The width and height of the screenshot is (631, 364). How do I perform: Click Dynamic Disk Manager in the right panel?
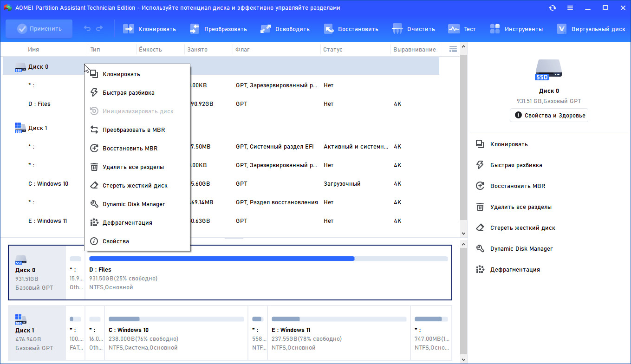[521, 249]
